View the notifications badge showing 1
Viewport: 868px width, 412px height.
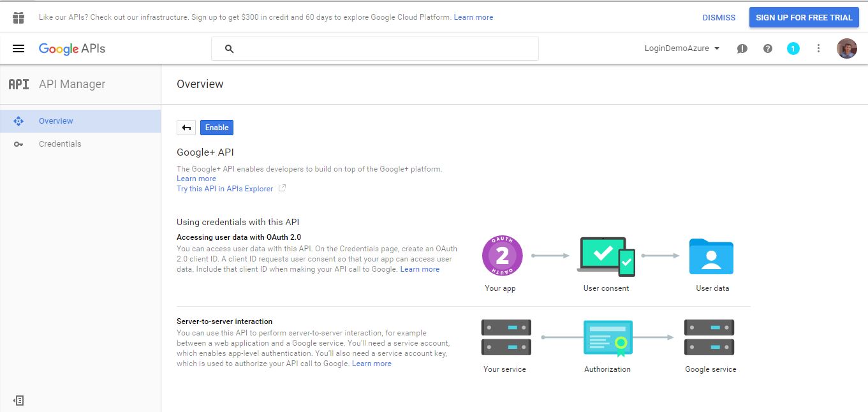pyautogui.click(x=793, y=48)
